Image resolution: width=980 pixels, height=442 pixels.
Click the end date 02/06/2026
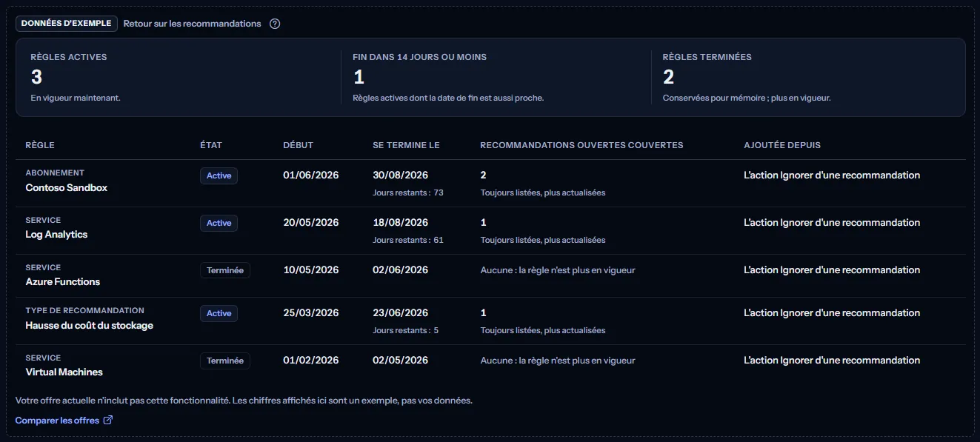[x=401, y=270]
